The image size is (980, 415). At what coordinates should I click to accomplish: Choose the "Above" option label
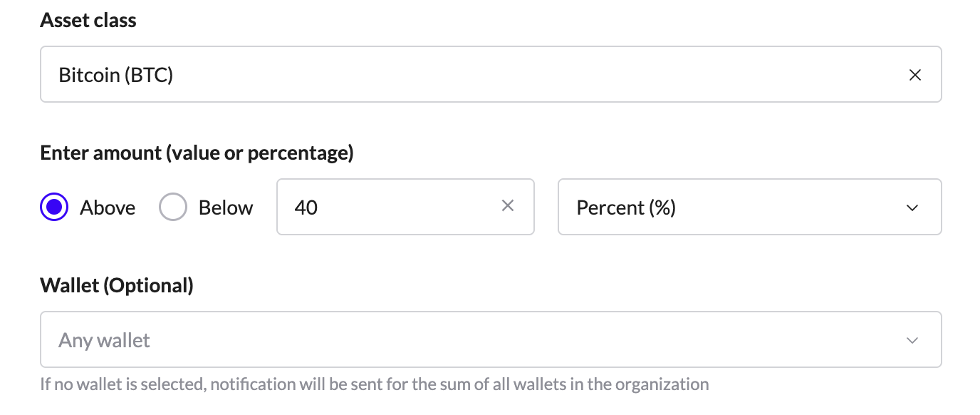108,207
